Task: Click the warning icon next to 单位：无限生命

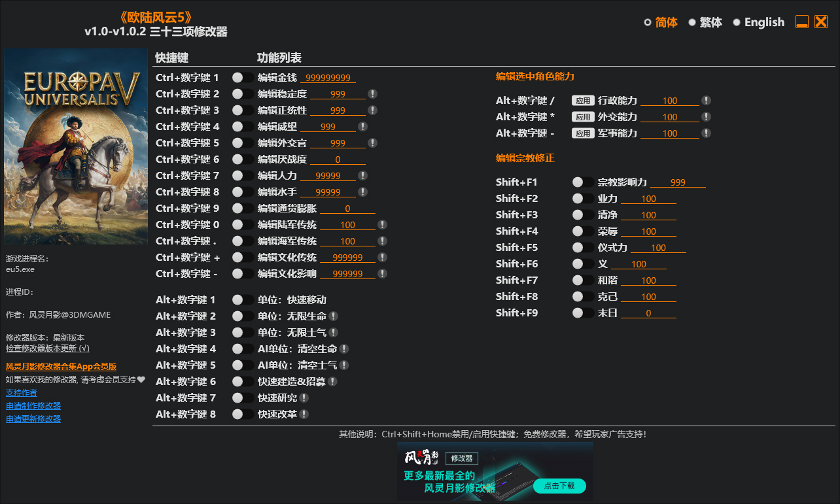Action: (x=334, y=316)
